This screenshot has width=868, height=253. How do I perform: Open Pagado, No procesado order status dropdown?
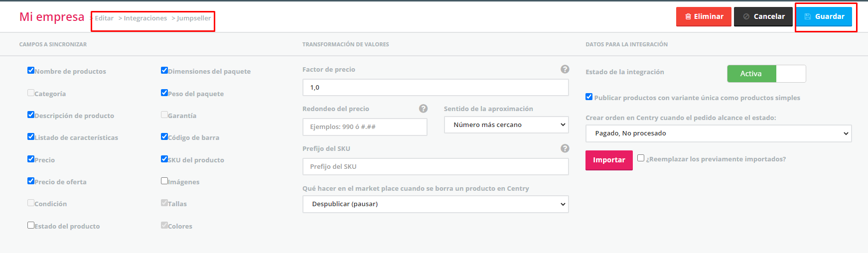point(719,133)
